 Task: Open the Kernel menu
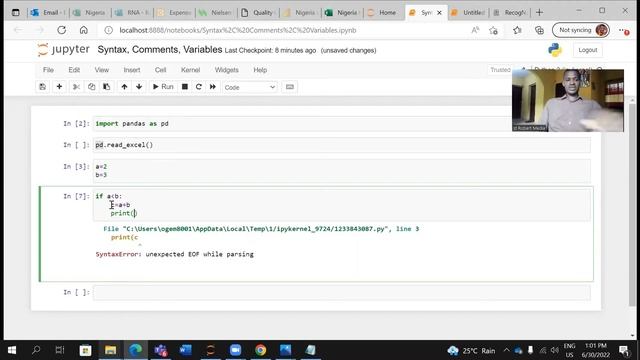point(190,70)
